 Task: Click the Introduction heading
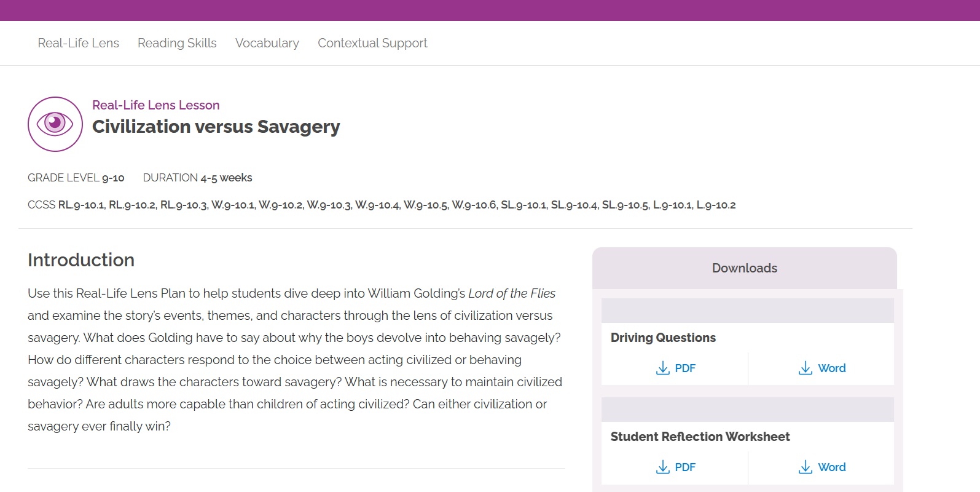coord(81,260)
